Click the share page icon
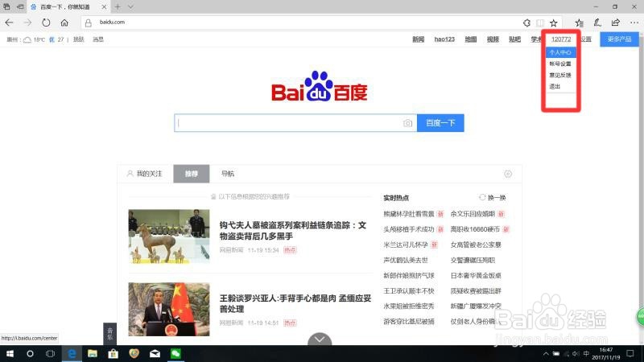 [x=615, y=23]
